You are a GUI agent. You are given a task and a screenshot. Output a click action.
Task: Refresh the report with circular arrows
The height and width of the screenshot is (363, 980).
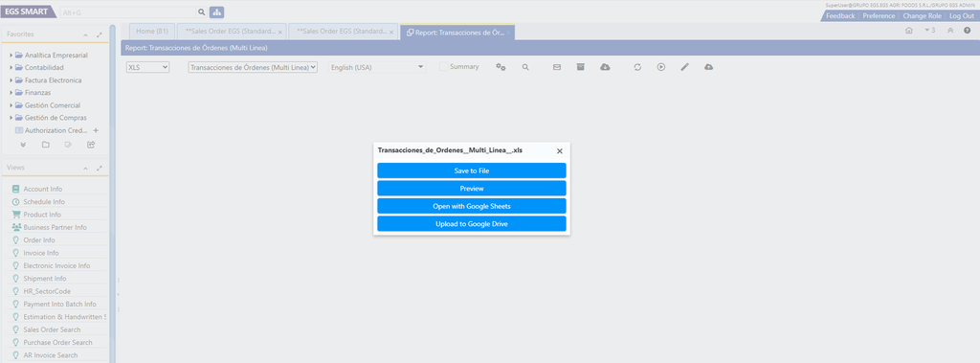(x=637, y=67)
